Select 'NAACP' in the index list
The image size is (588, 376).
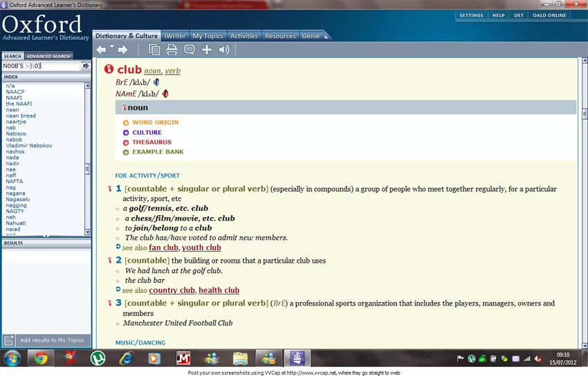[x=15, y=92]
